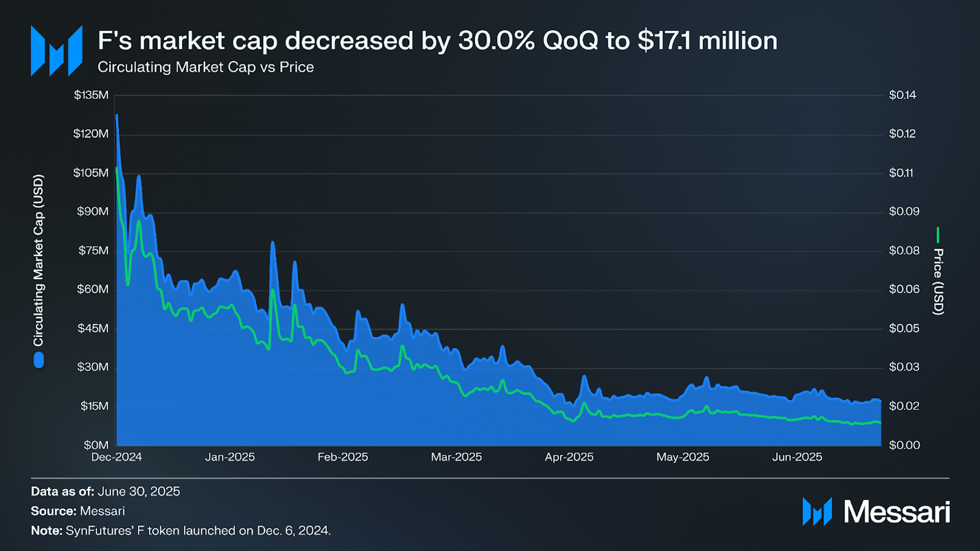
Task: Click the $0.14 right axis label
Action: coord(902,95)
